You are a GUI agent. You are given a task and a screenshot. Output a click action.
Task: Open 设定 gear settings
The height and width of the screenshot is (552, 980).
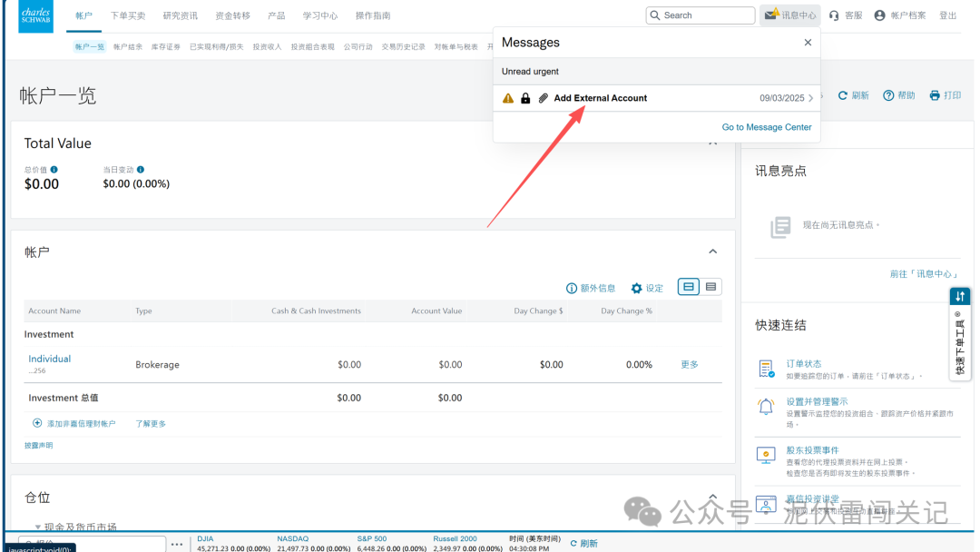[x=636, y=288]
